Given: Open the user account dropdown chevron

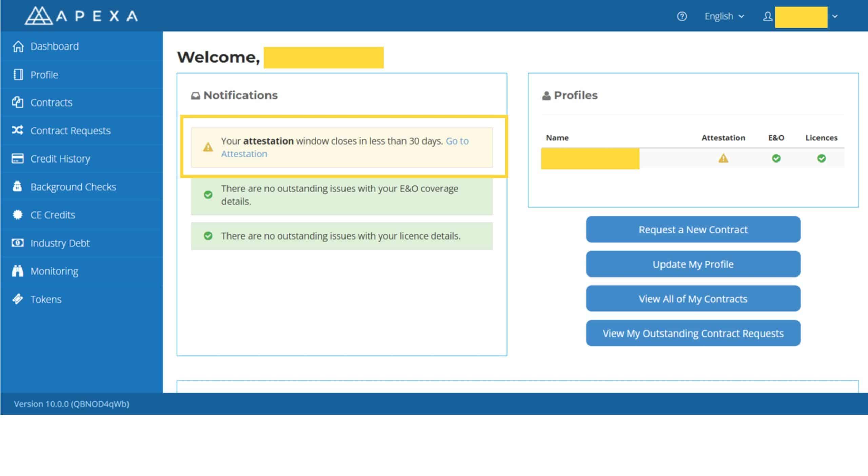Looking at the screenshot, I should pyautogui.click(x=835, y=16).
